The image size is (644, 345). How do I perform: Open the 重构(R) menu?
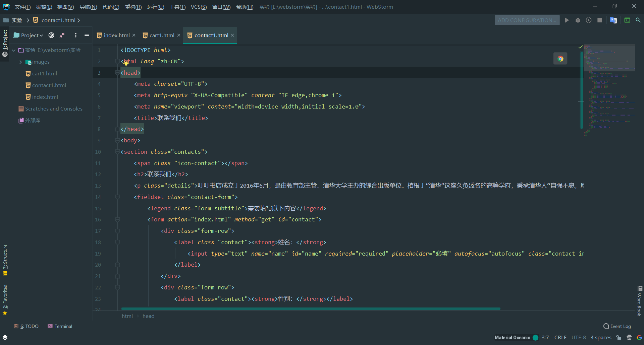133,7
